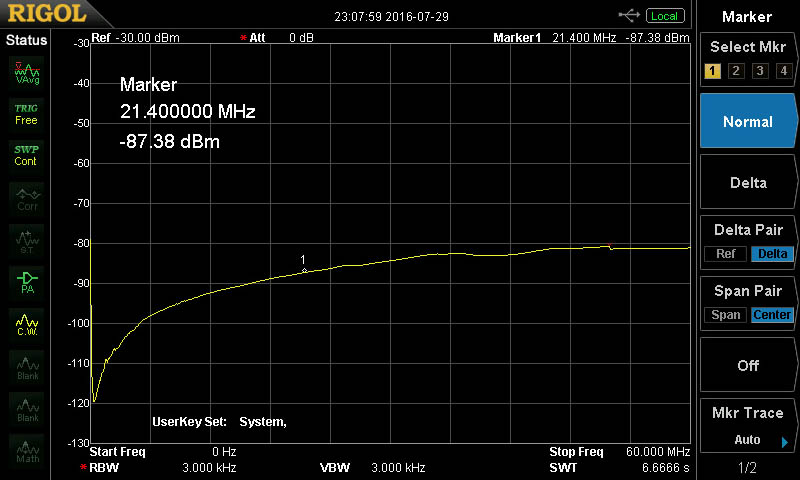The image size is (800, 480).
Task: Click the USB connection icon in top bar
Action: (x=630, y=16)
